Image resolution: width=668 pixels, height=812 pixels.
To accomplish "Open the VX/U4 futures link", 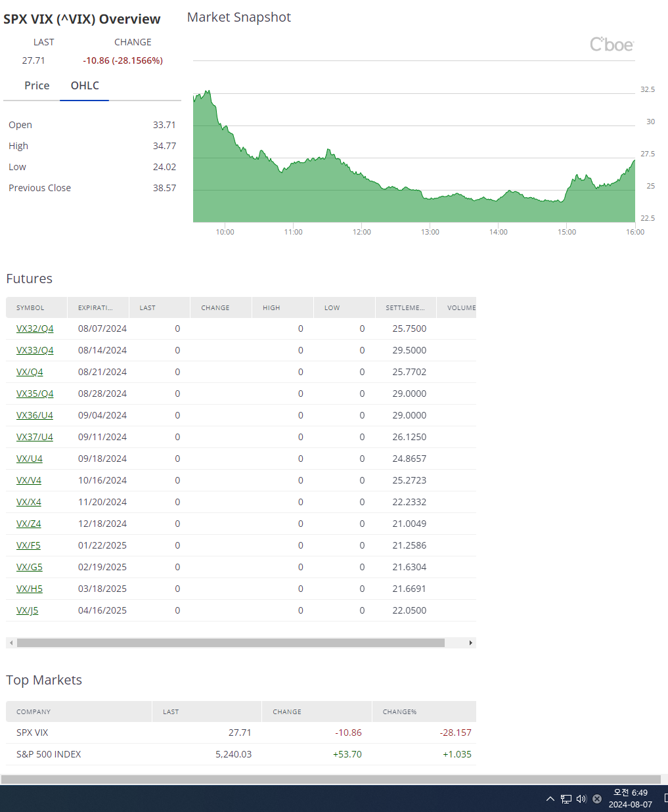I will [30, 459].
